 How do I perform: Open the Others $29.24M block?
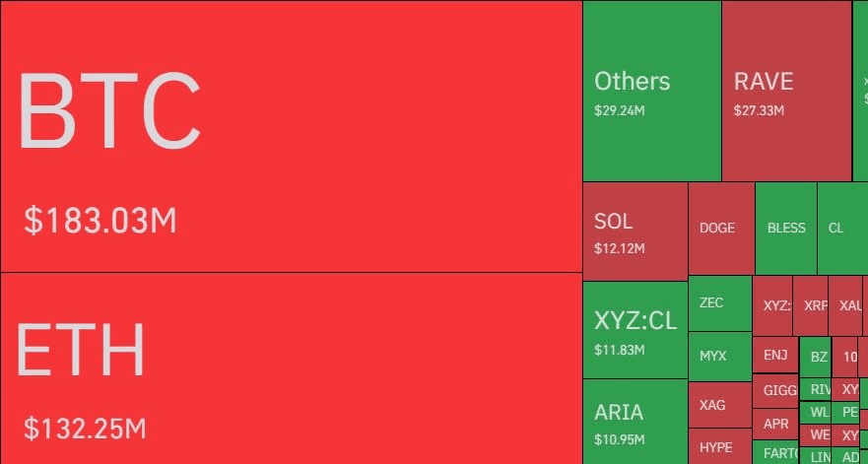tap(651, 91)
